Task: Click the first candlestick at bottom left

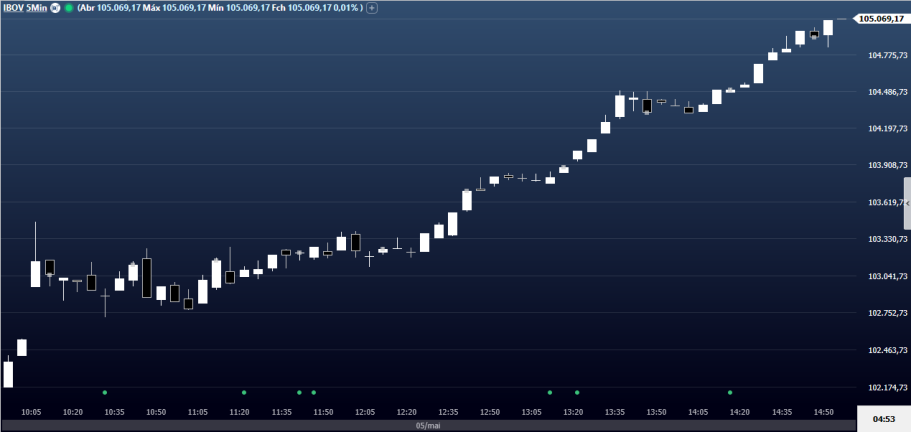Action: pyautogui.click(x=8, y=373)
